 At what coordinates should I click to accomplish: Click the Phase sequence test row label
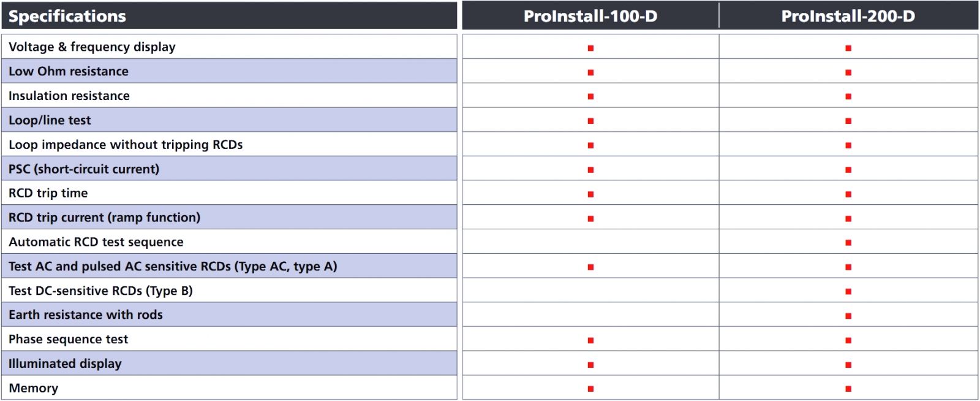point(69,339)
